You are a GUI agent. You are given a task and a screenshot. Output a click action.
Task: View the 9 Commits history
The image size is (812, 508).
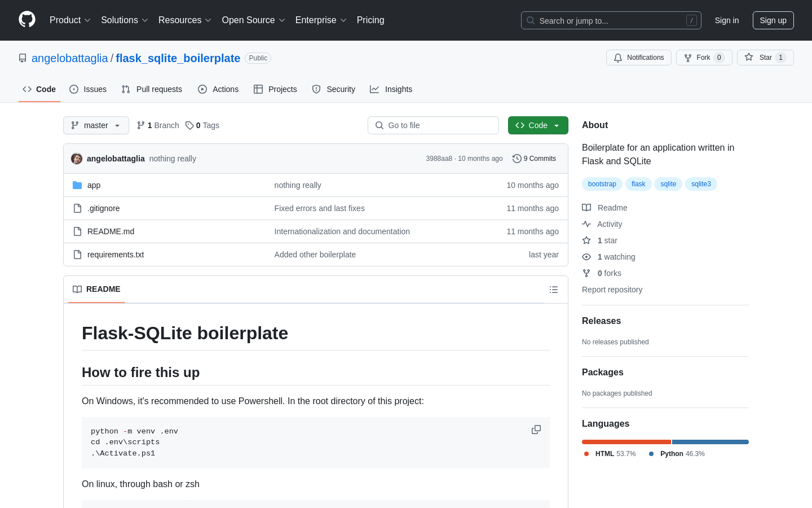tap(534, 159)
